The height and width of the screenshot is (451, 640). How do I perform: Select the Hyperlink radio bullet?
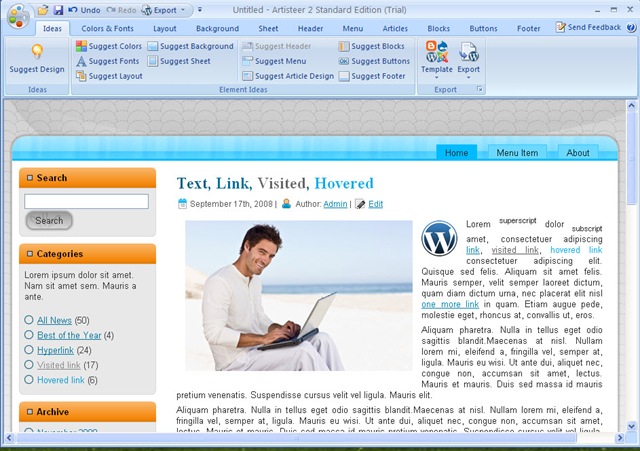pos(29,350)
